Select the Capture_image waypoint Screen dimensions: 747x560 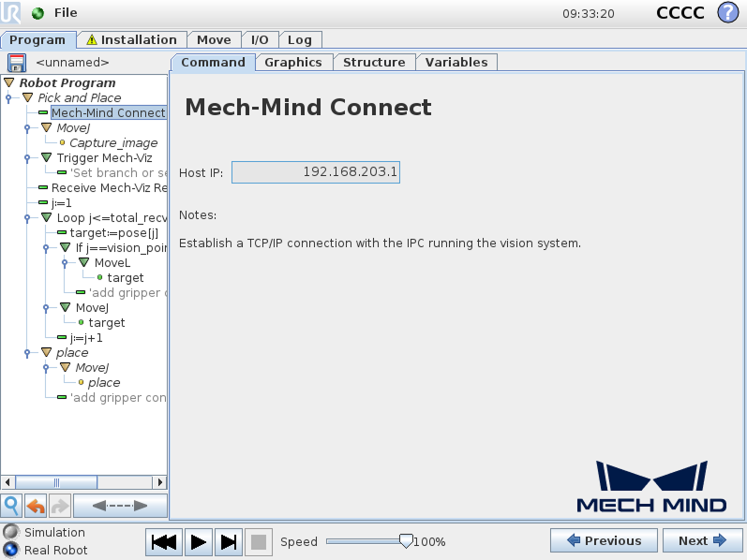tap(113, 143)
